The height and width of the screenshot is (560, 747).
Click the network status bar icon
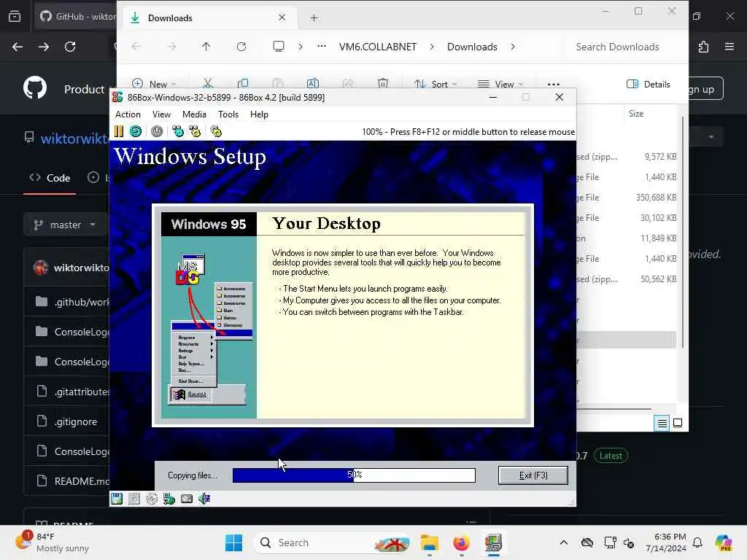tap(169, 499)
